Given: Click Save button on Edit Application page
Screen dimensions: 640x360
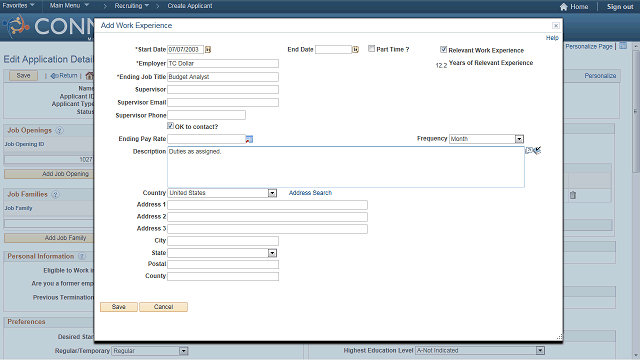Looking at the screenshot, I should coord(23,76).
